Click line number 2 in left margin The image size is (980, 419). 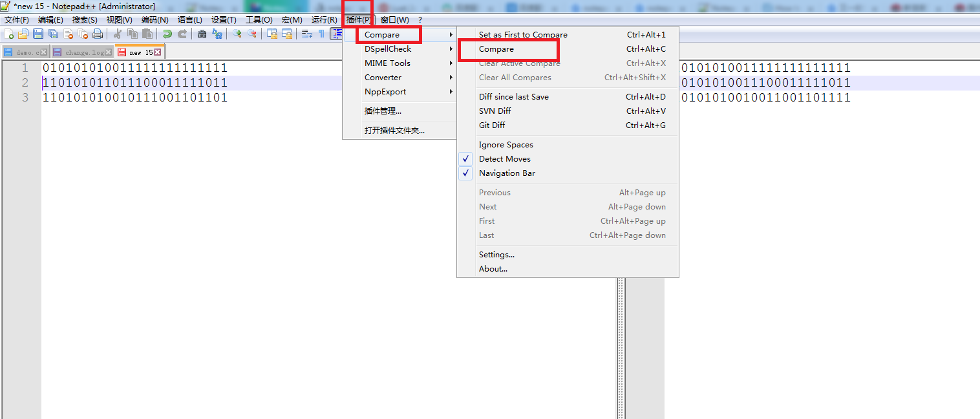(25, 83)
